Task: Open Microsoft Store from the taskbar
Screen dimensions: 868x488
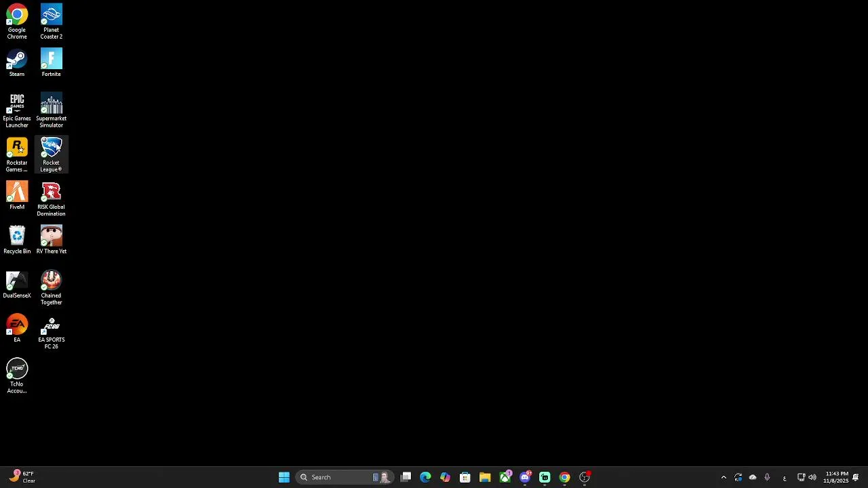Action: pyautogui.click(x=465, y=477)
